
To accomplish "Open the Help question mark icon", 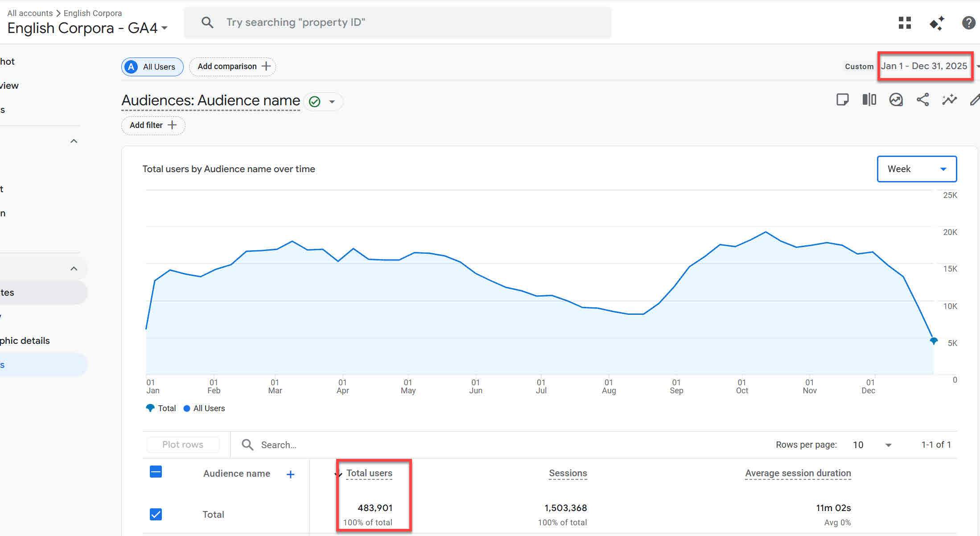I will 968,23.
